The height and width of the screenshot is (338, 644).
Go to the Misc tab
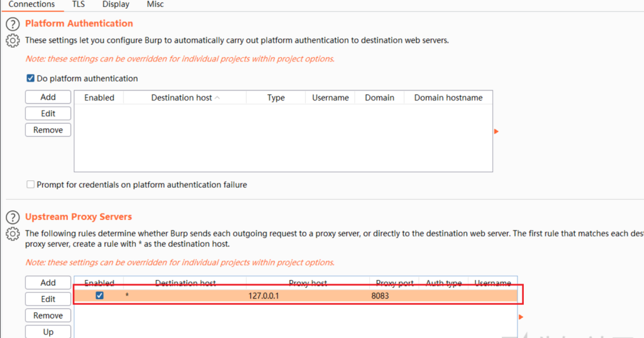(x=155, y=4)
